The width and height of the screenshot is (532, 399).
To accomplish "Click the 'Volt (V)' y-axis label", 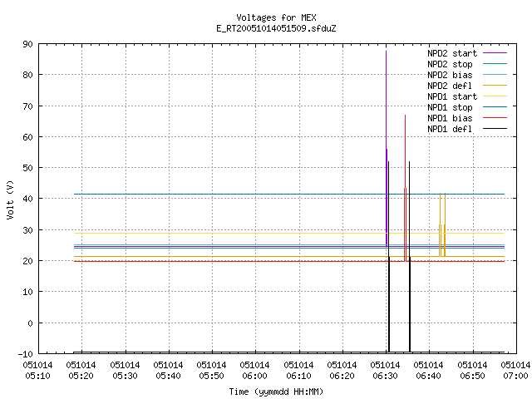I will pyautogui.click(x=10, y=199).
